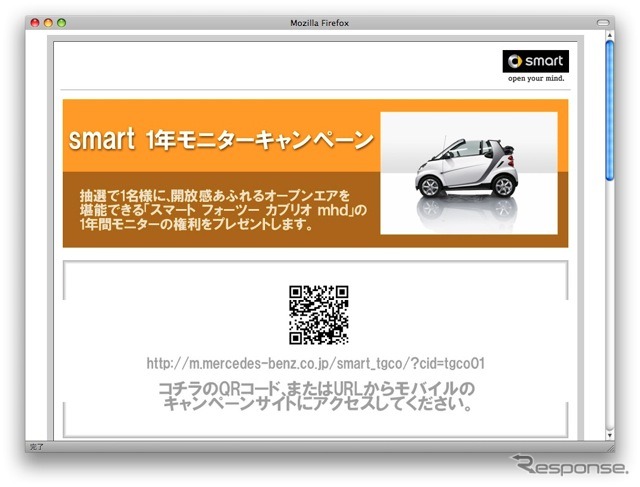640x487 pixels.
Task: Click the QR code image
Action: (319, 315)
